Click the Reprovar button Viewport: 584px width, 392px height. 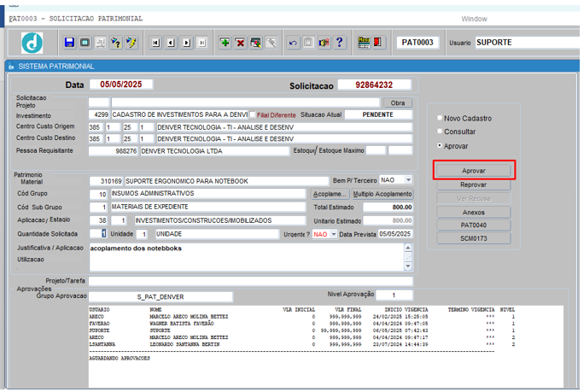click(x=473, y=184)
